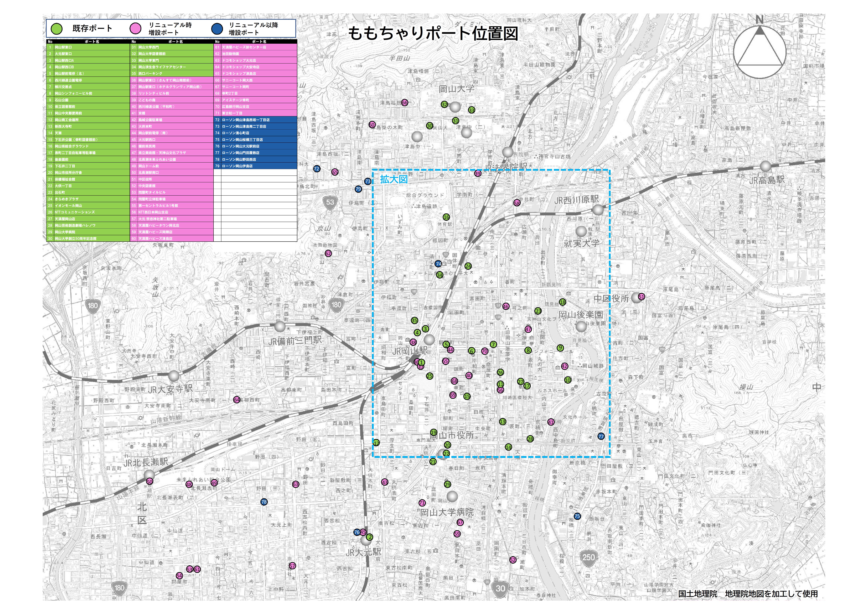
Task: Click table row 30 岡山大学創立50周年記念館
Action: click(88, 239)
